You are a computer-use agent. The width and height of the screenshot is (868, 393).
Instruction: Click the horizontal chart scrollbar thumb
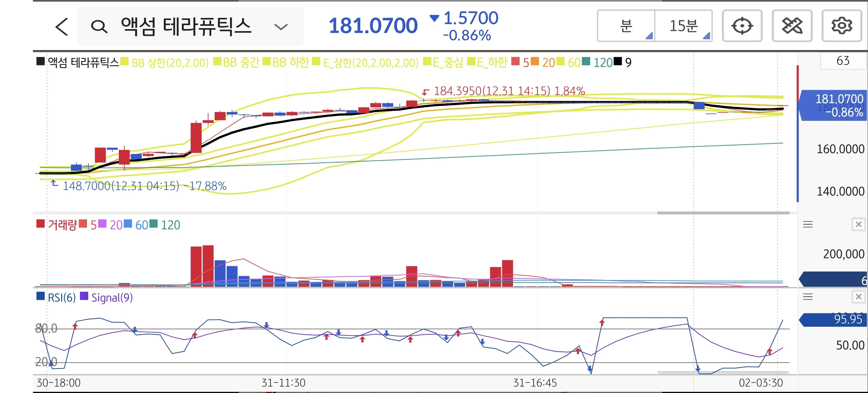(x=723, y=213)
